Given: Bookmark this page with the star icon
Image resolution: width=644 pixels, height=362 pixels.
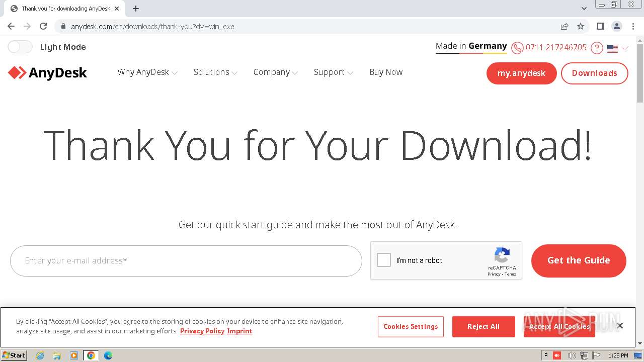Looking at the screenshot, I should click(581, 26).
